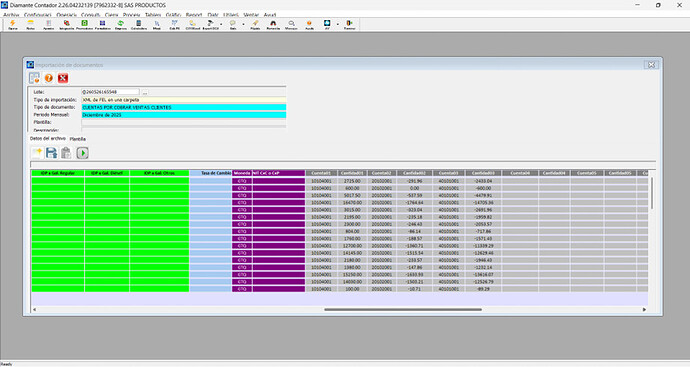Open the orange question mark help icon
The width and height of the screenshot is (690, 367).
point(49,78)
